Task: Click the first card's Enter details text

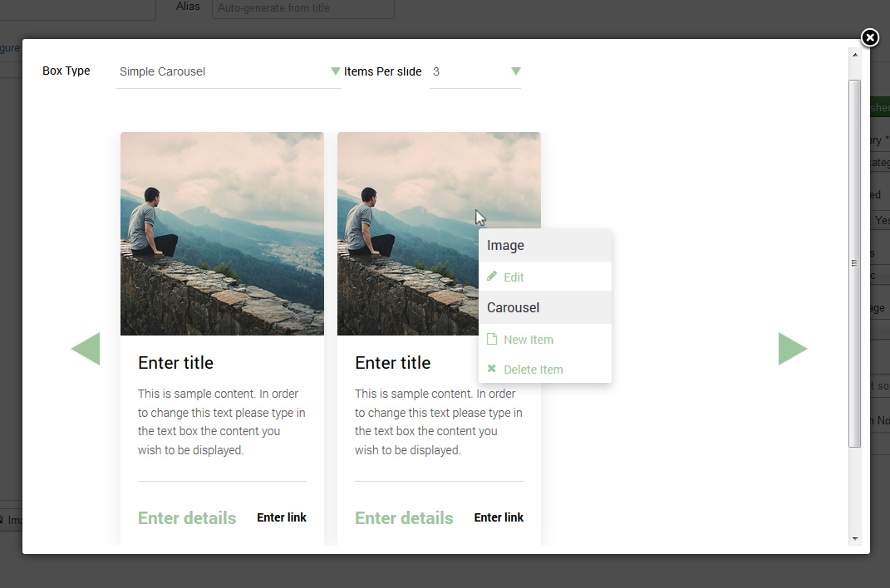Action: tap(187, 517)
